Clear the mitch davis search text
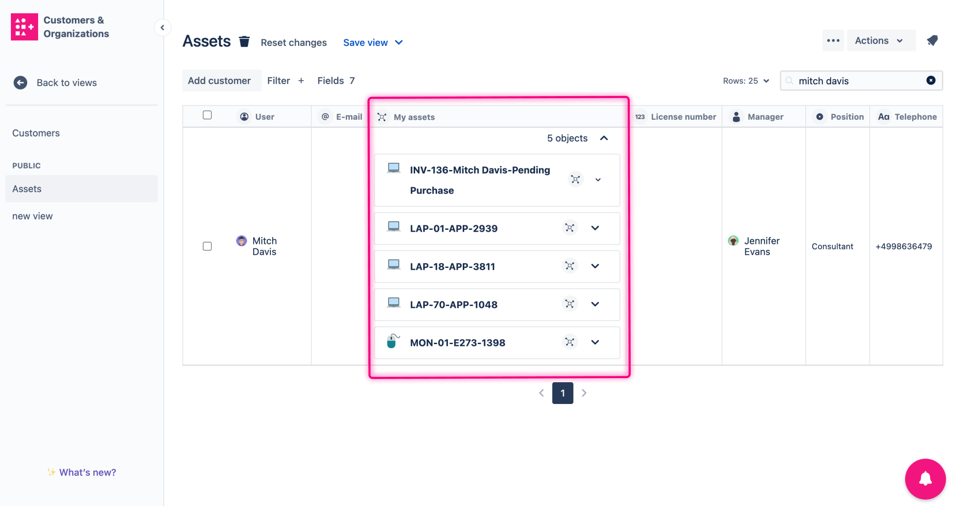980x506 pixels. coord(931,80)
